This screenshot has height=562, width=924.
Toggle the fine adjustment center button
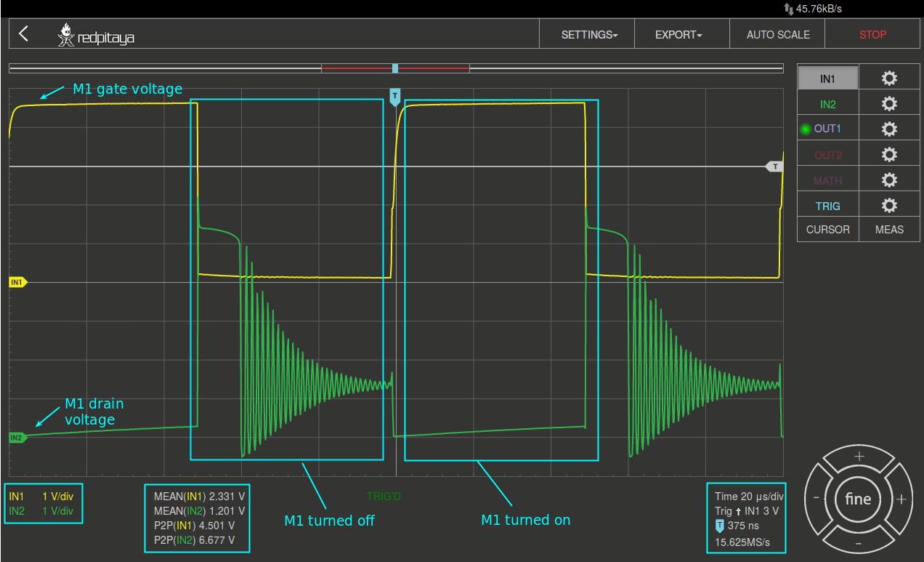click(858, 499)
